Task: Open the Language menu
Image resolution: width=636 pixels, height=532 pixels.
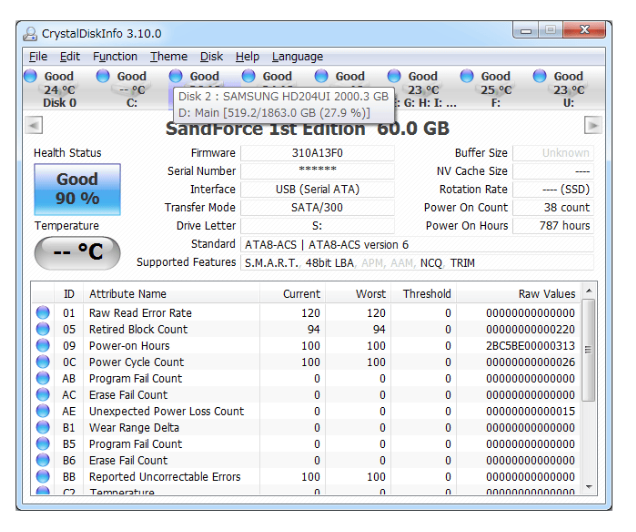Action: 297,56
